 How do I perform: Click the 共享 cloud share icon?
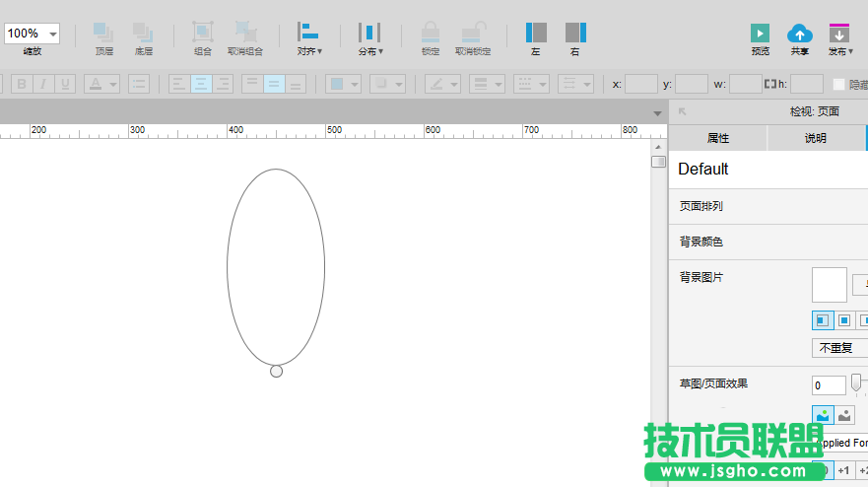coord(800,34)
